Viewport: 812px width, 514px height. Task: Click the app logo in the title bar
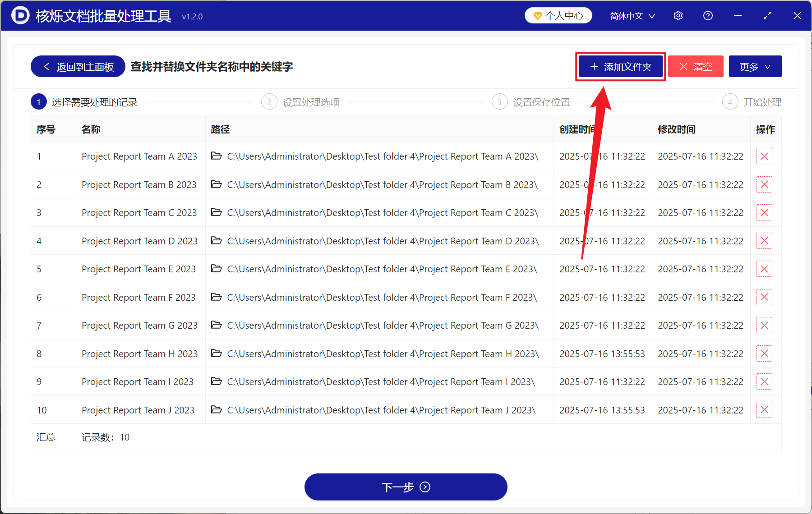click(x=19, y=15)
